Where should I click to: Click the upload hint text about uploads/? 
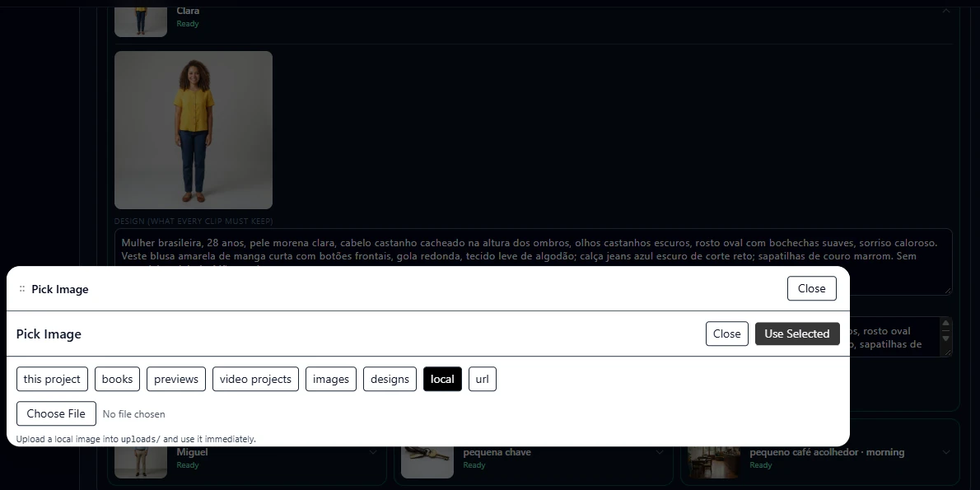click(136, 440)
